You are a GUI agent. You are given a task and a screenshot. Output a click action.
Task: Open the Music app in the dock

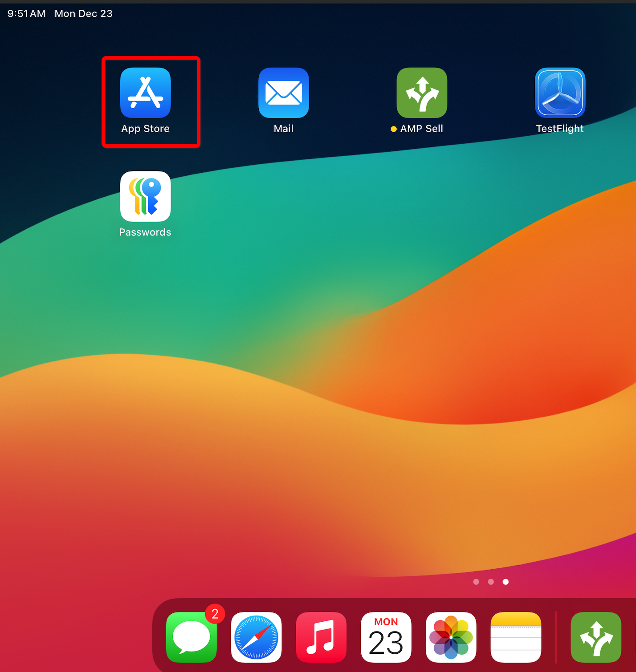coord(321,637)
